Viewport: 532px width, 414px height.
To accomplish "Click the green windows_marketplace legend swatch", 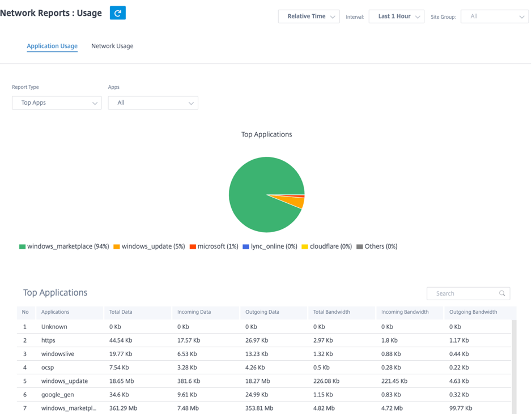I will pos(23,247).
